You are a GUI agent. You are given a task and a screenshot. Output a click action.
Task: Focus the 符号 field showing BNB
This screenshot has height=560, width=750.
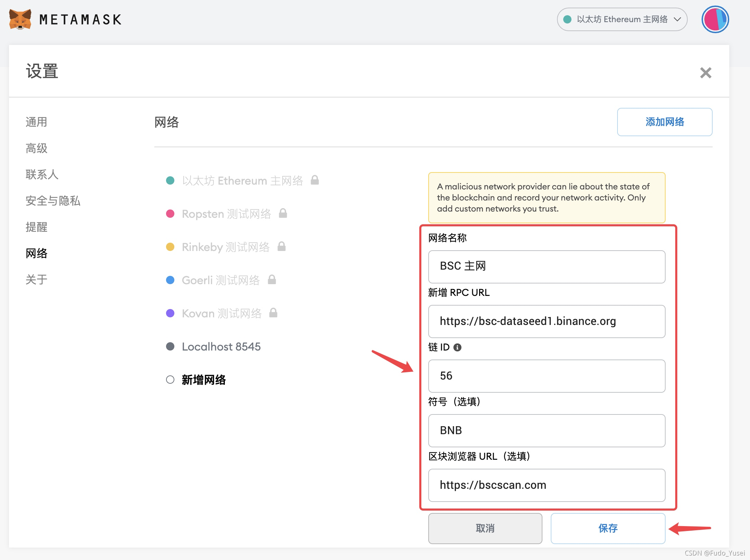coord(547,430)
